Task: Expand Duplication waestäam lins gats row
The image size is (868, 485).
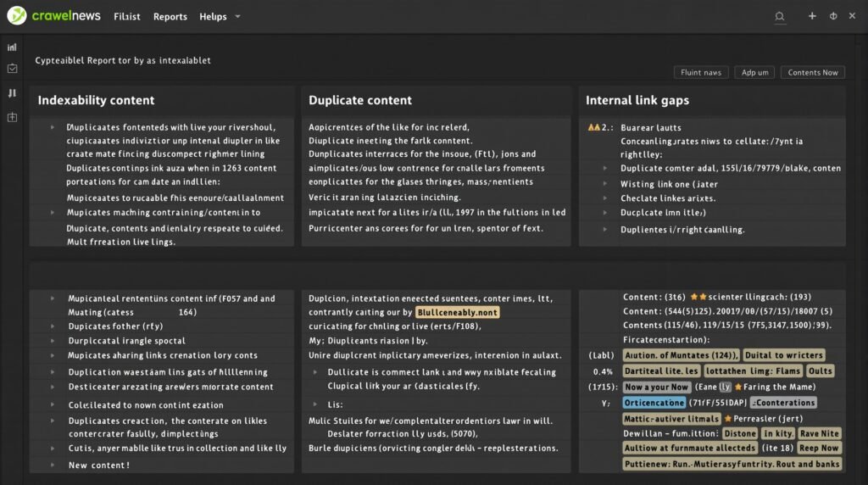Action: coord(53,372)
